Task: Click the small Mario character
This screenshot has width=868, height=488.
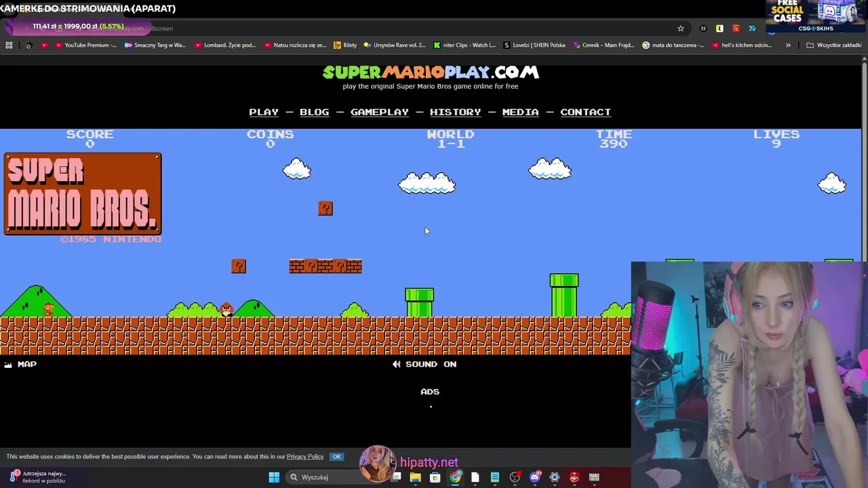Action: [x=49, y=309]
